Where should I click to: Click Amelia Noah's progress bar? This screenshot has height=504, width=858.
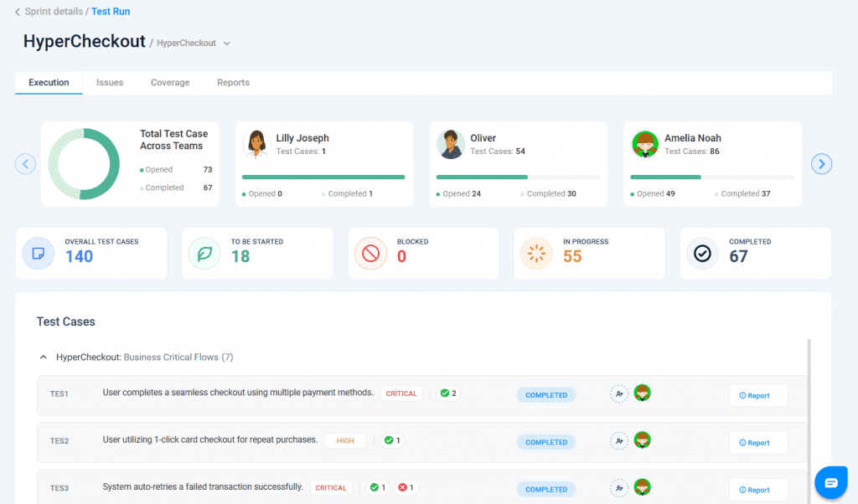712,177
